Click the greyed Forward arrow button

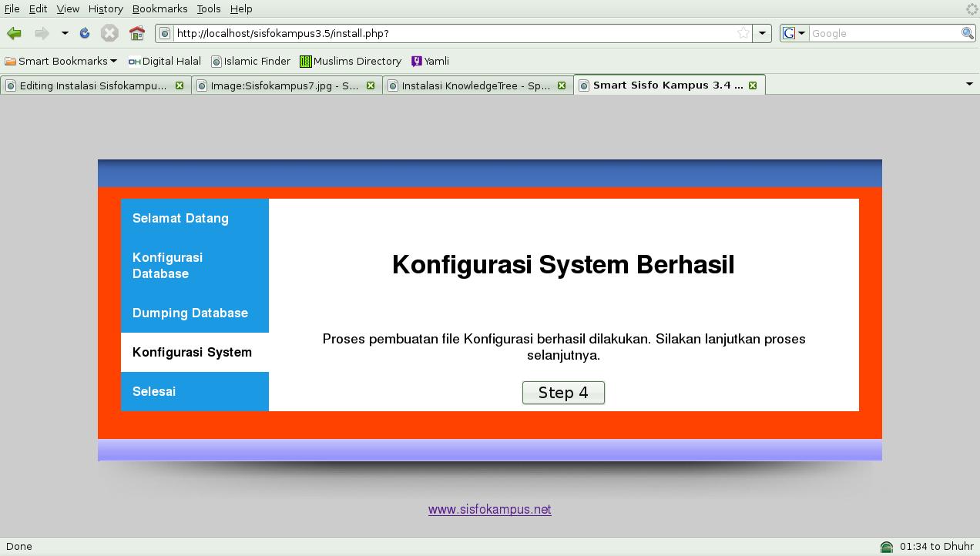pyautogui.click(x=42, y=33)
